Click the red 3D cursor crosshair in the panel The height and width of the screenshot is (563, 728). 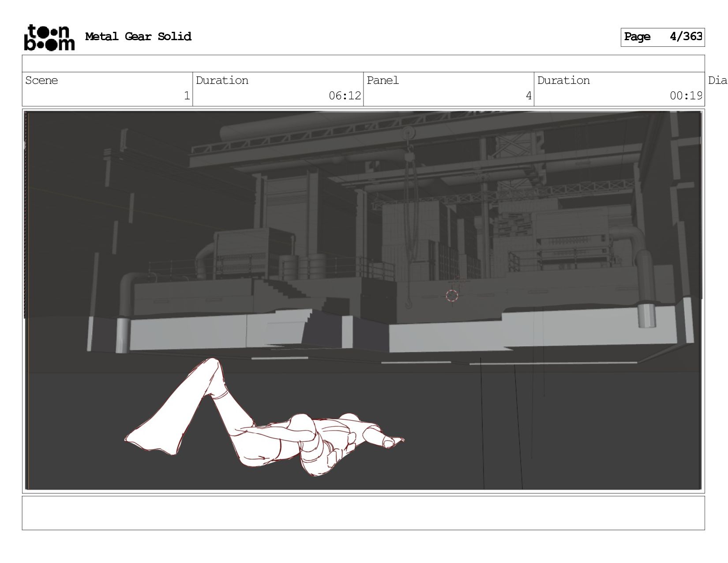452,295
